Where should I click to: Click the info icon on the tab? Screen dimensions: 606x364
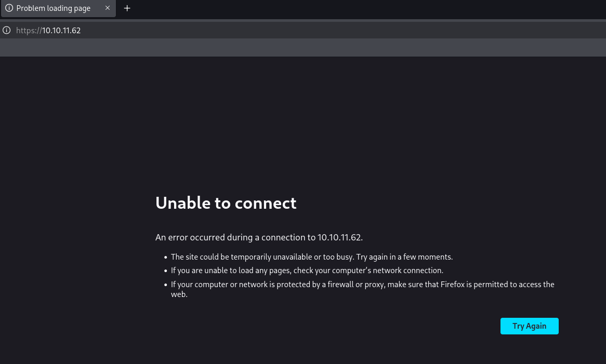click(x=9, y=8)
